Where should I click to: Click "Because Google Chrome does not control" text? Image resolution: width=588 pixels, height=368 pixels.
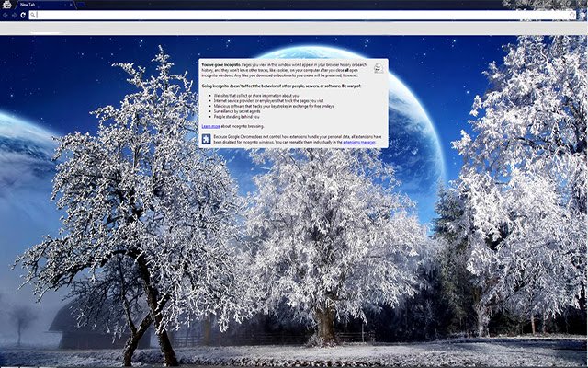(x=298, y=140)
